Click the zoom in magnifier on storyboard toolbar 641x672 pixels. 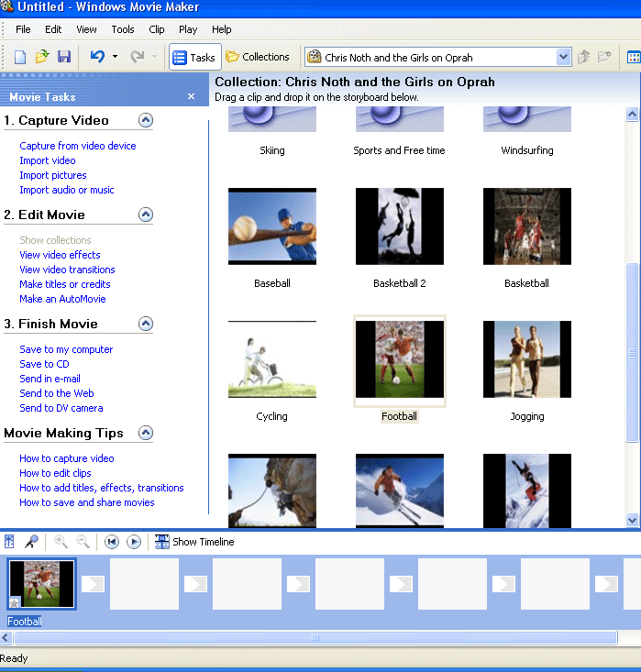click(61, 542)
